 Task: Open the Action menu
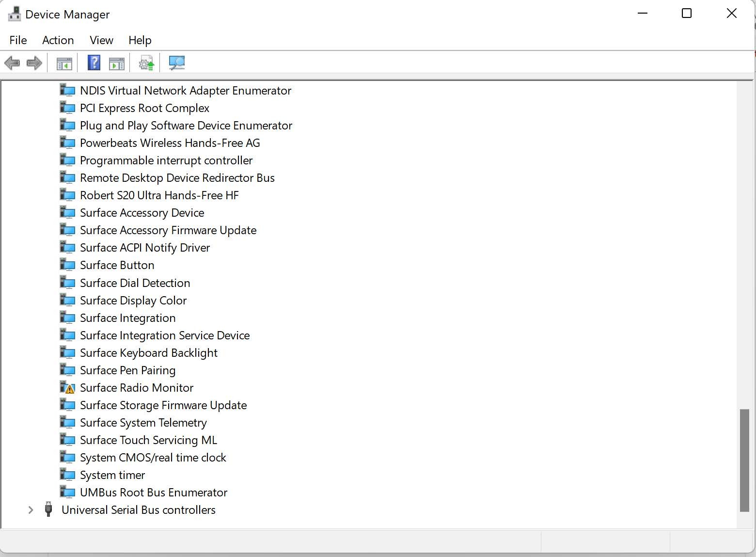[x=58, y=40]
